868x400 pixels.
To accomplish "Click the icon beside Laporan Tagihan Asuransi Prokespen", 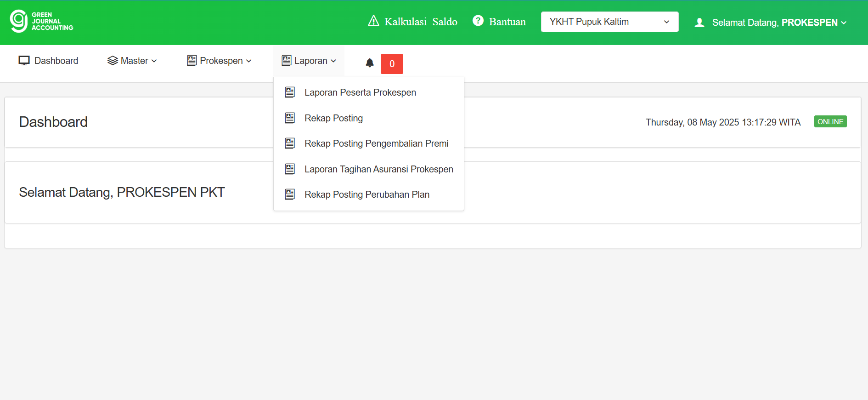I will click(290, 169).
